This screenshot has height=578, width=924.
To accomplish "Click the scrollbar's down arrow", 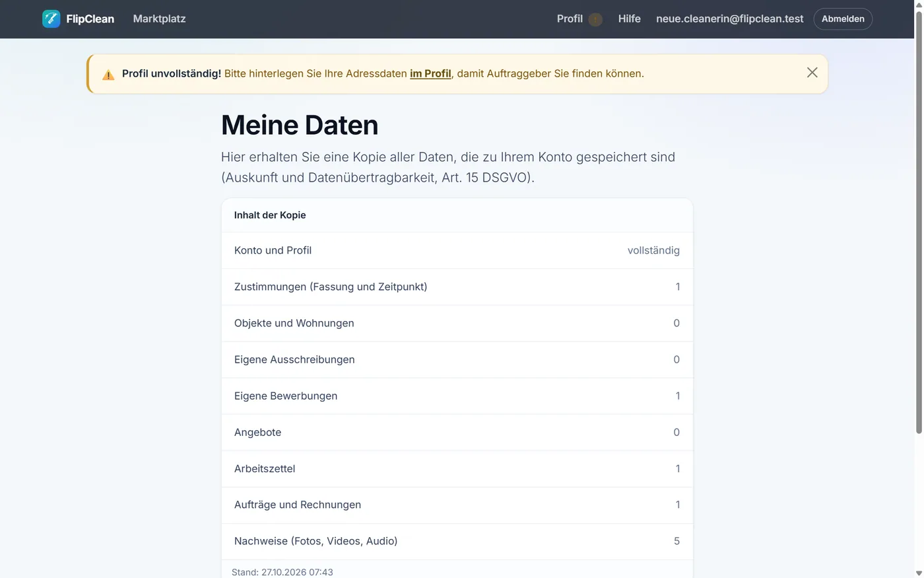I will pyautogui.click(x=919, y=573).
